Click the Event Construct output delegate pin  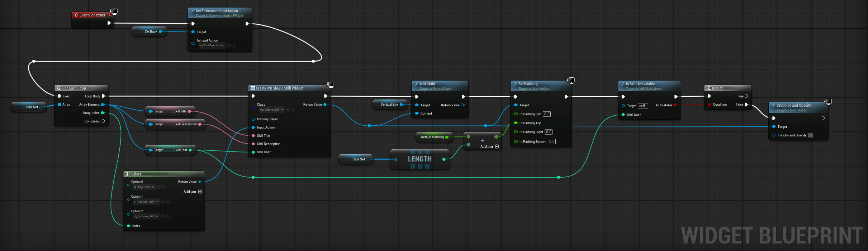(111, 15)
